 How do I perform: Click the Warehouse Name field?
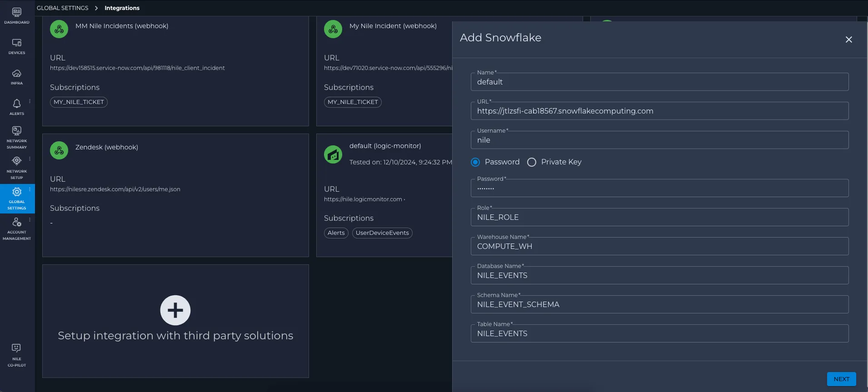(x=659, y=246)
